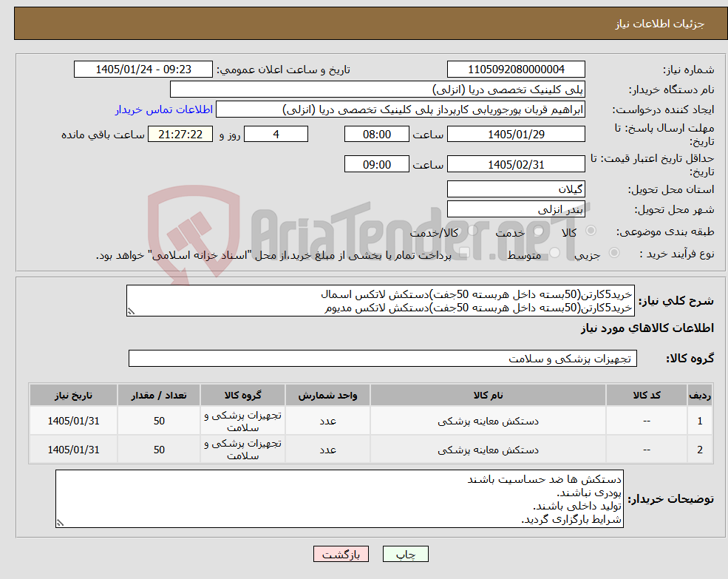Click row 1 item name دستکش معاینه پزشکی
728x579 pixels.
coord(488,421)
